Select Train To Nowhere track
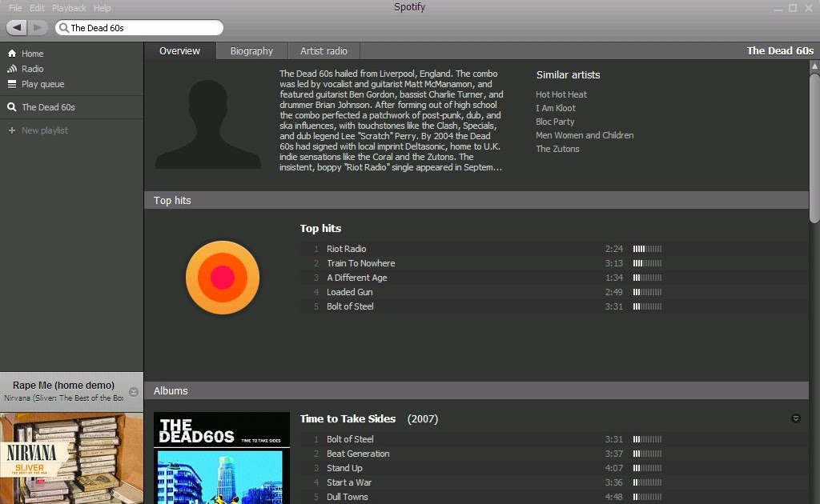 point(361,263)
